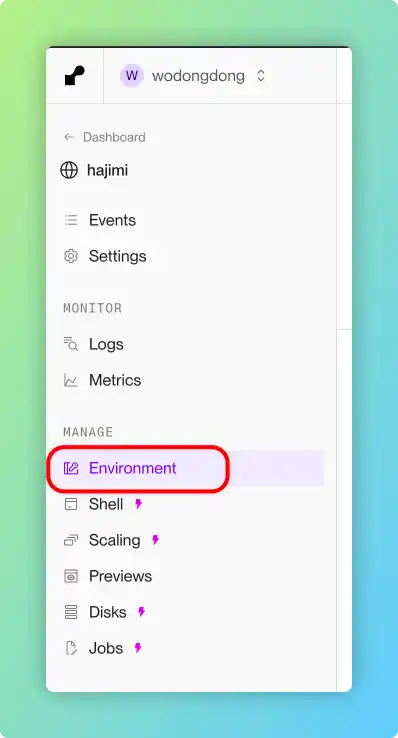Click the Jobs file icon

tap(71, 648)
